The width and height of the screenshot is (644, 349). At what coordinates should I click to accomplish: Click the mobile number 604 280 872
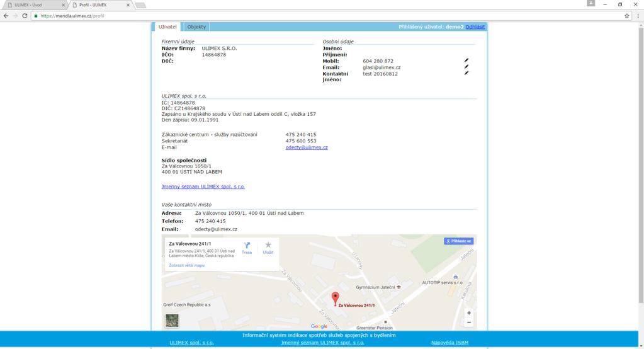coord(378,61)
